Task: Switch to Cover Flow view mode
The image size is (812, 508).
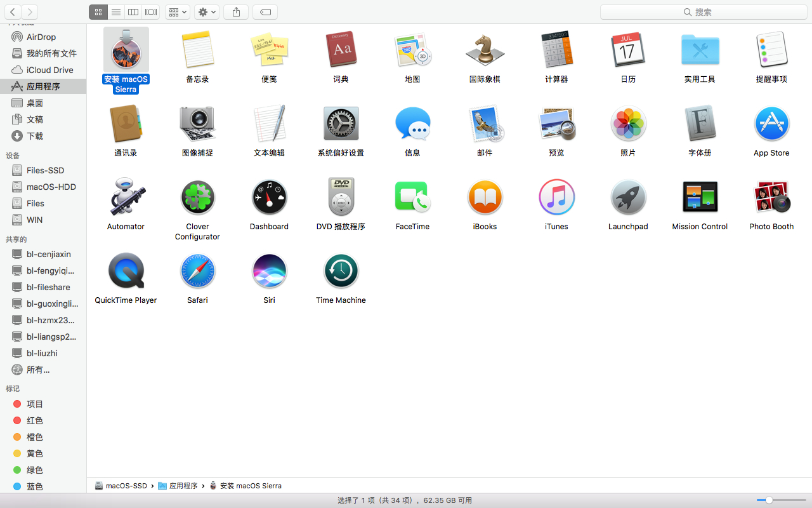Action: point(150,12)
